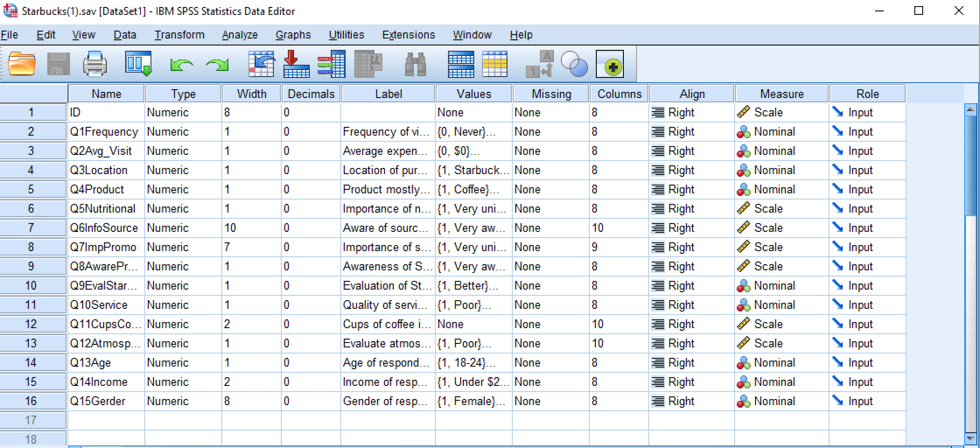Toggle the Value labels icon

[540, 64]
